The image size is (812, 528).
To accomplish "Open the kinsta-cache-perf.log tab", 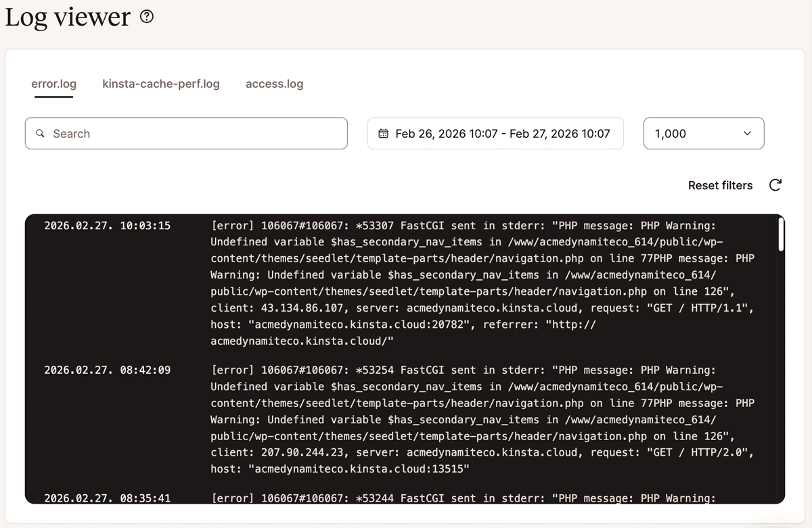I will pyautogui.click(x=161, y=85).
